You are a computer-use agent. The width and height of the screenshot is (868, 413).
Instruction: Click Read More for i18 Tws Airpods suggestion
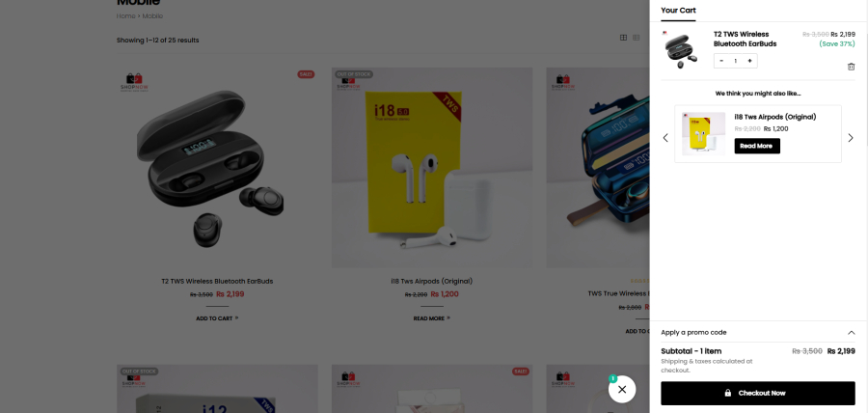click(x=757, y=146)
